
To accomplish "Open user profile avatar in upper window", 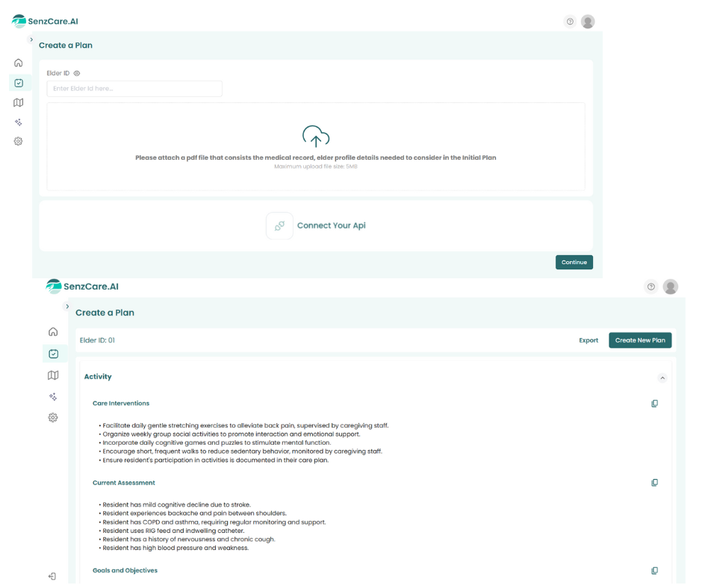I will (588, 22).
